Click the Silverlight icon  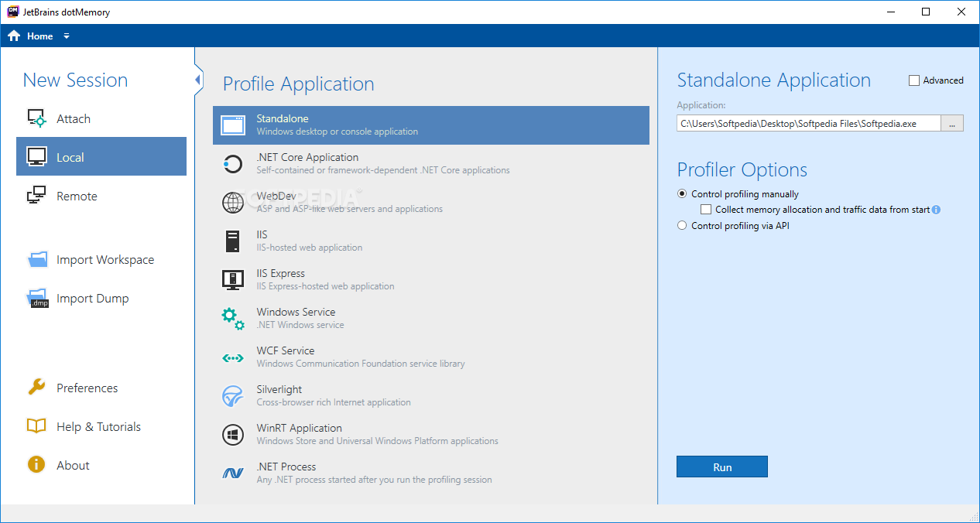point(232,396)
